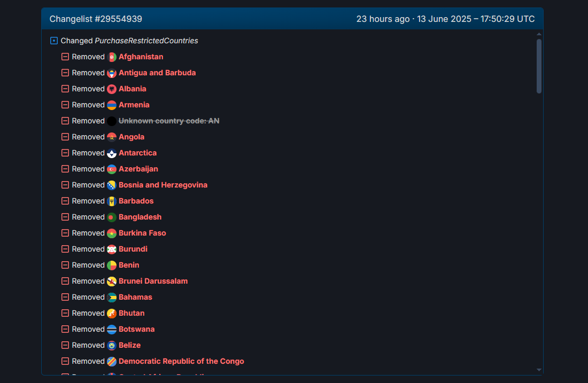Select the Albania entry text
This screenshot has width=588, height=383.
pyautogui.click(x=133, y=89)
